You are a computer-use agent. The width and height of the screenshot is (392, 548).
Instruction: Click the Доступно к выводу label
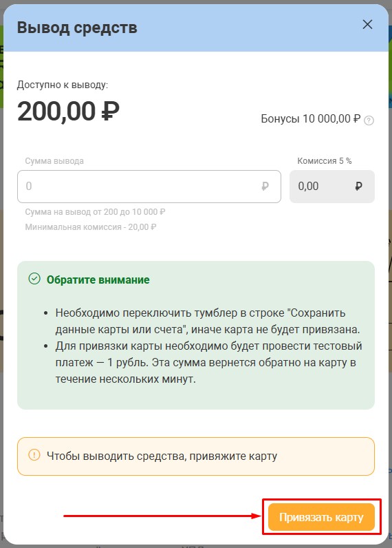(x=63, y=85)
